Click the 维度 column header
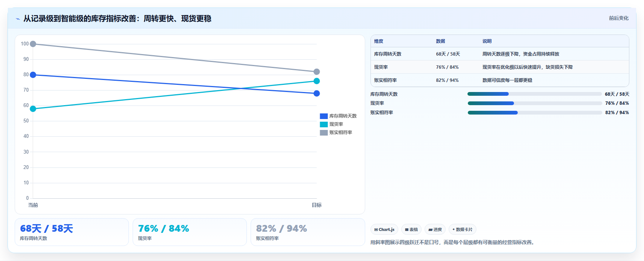This screenshot has height=261, width=644. pyautogui.click(x=379, y=41)
